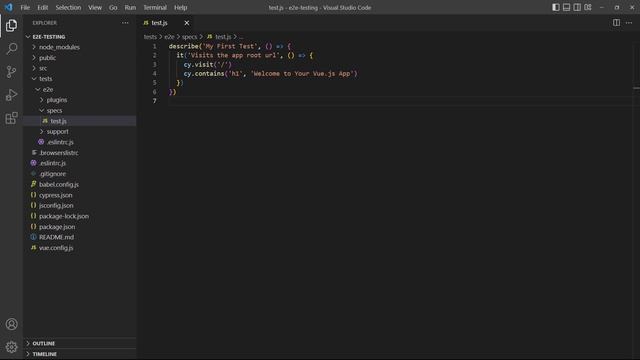
Task: Open the Go menu
Action: click(113, 7)
